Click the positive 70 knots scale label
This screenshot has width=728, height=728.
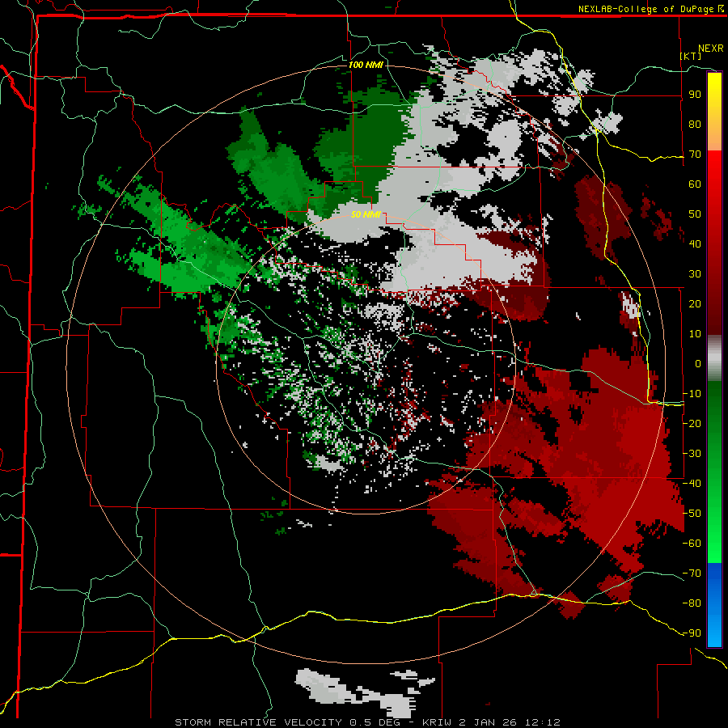point(695,154)
